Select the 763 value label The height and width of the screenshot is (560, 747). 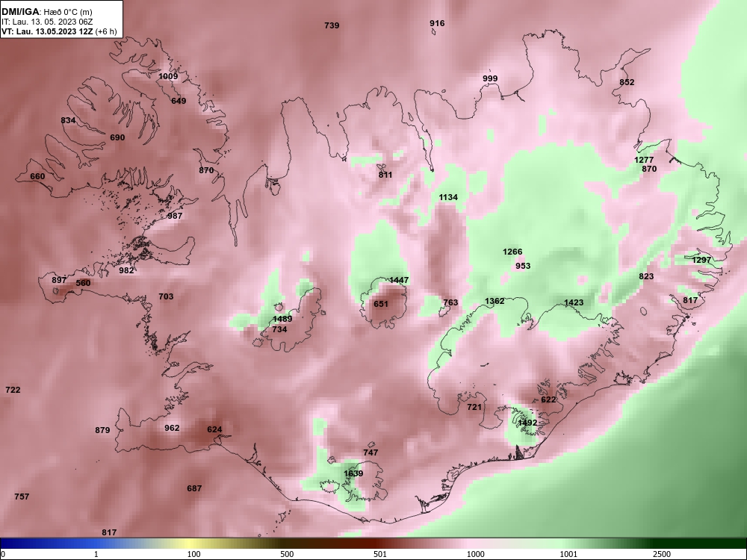tap(450, 302)
